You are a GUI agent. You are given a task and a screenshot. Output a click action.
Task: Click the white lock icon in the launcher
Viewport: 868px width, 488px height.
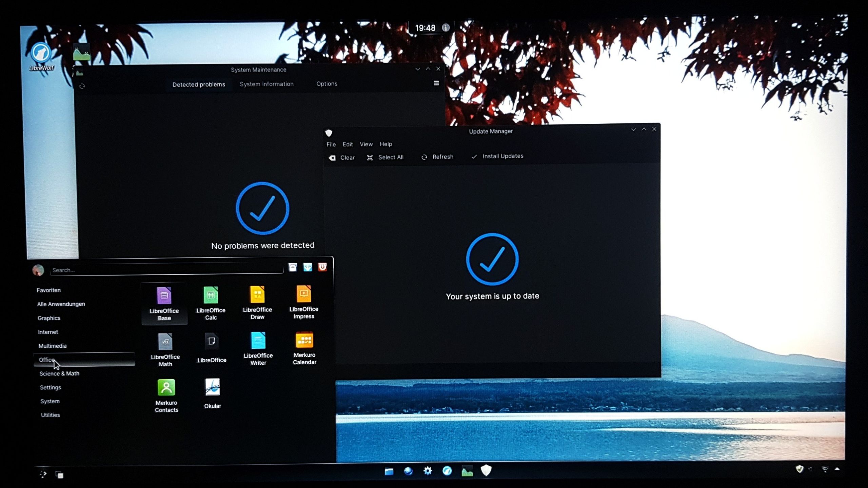pyautogui.click(x=293, y=267)
